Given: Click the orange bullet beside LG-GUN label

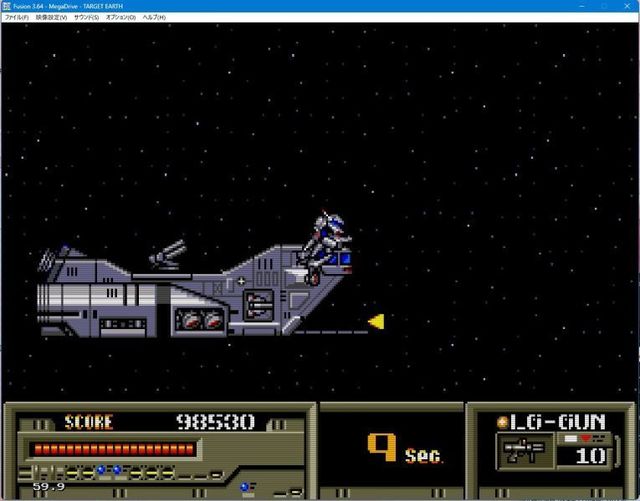Looking at the screenshot, I should pyautogui.click(x=502, y=422).
